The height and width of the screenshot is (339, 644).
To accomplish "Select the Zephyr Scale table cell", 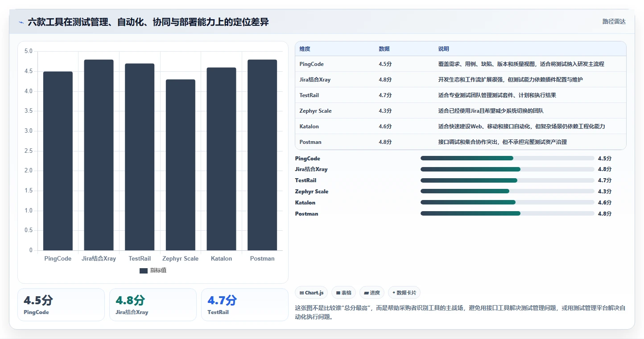I will point(316,111).
